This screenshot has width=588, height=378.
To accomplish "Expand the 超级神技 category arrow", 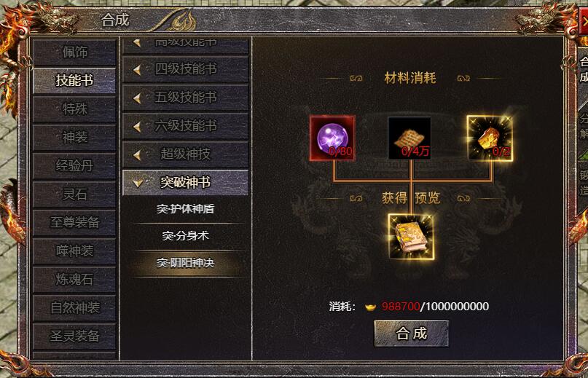I will coord(137,155).
